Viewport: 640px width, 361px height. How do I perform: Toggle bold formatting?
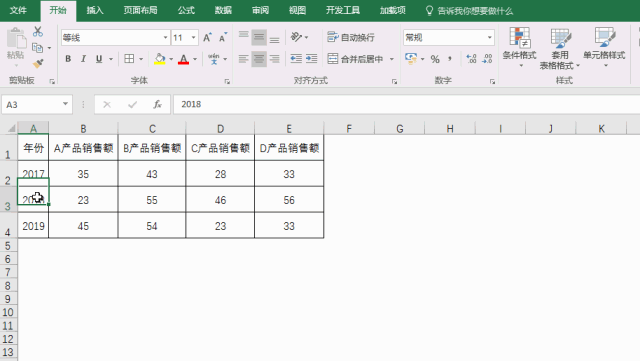point(68,59)
